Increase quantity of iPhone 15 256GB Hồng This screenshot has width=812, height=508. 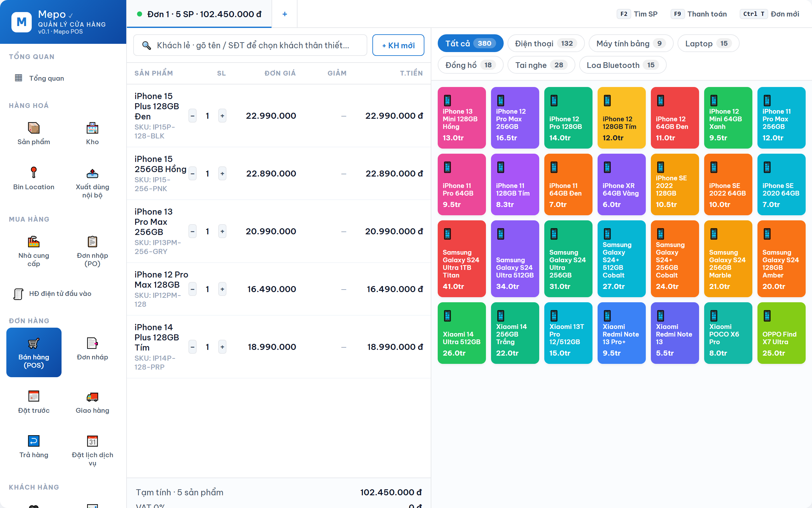(x=222, y=174)
